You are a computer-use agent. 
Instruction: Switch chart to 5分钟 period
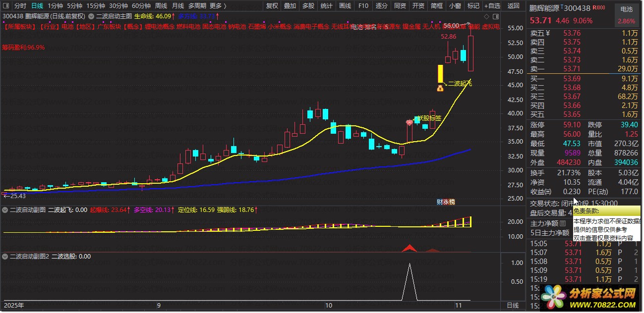[74, 6]
